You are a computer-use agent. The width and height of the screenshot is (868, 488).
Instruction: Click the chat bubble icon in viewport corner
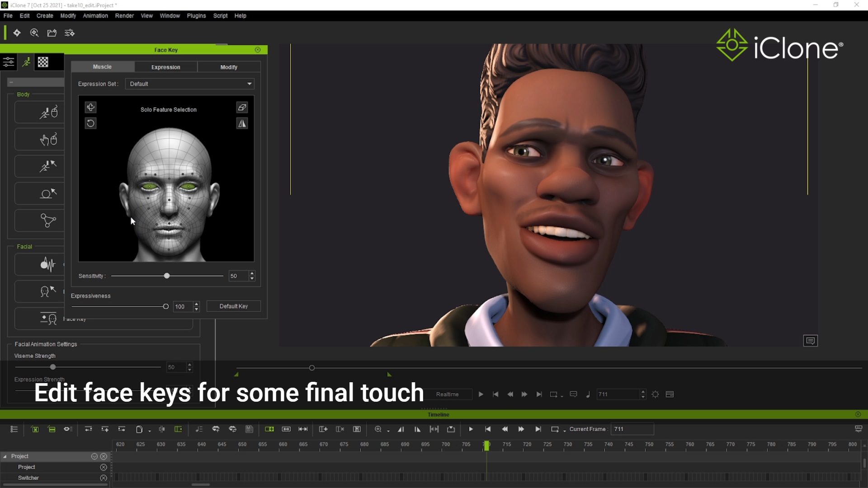(x=811, y=341)
